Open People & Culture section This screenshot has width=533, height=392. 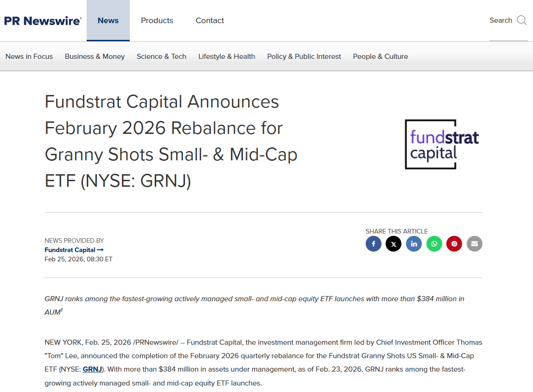[381, 57]
